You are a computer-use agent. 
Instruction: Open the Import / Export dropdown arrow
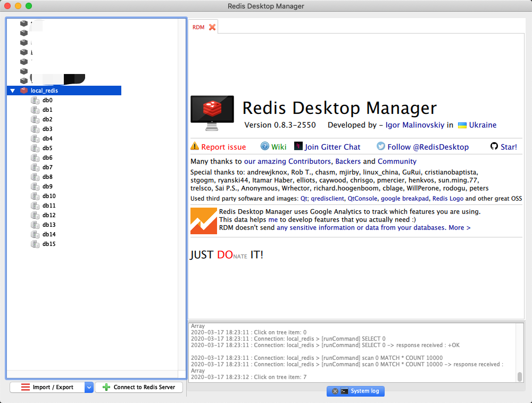point(89,387)
